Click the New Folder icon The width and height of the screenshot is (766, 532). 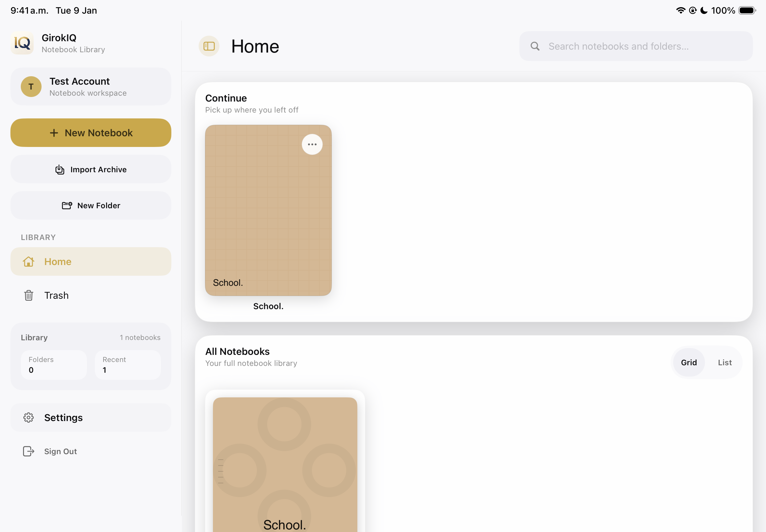(67, 205)
